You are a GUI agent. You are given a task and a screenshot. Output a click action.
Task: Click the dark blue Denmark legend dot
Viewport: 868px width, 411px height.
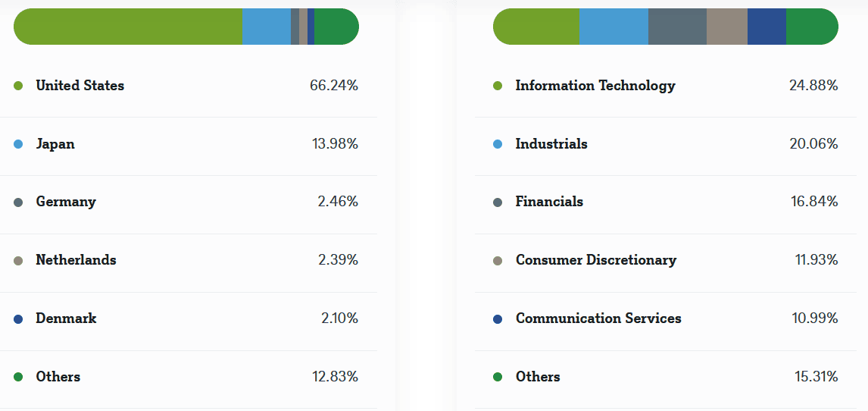18,319
